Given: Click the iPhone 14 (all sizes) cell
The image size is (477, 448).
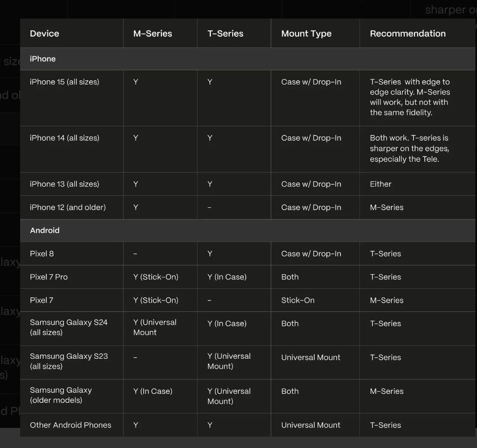Looking at the screenshot, I should [x=64, y=138].
